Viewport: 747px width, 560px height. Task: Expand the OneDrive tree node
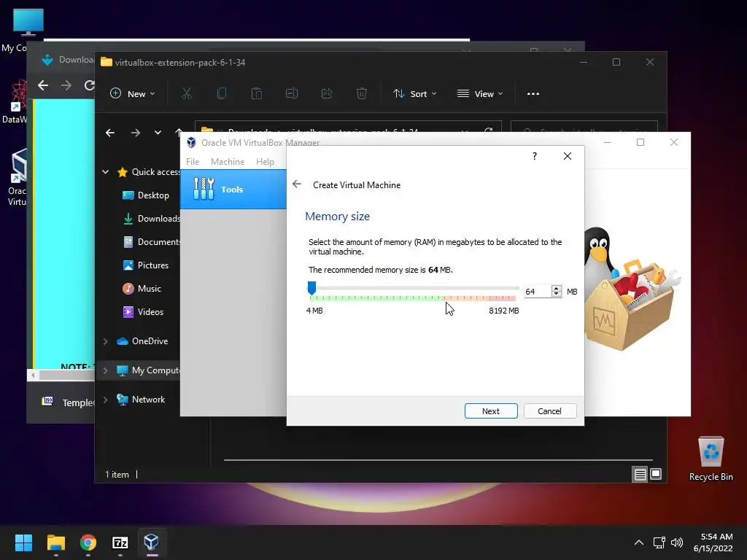(x=105, y=341)
